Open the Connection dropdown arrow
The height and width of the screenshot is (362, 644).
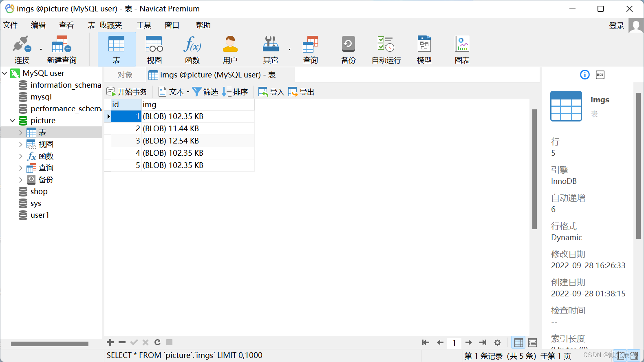point(41,50)
